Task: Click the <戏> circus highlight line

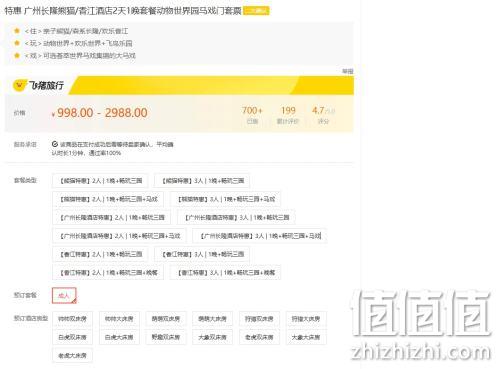Action: (80, 56)
